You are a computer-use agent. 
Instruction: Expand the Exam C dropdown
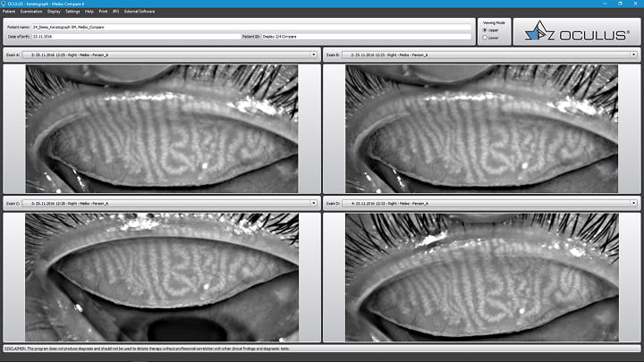314,203
